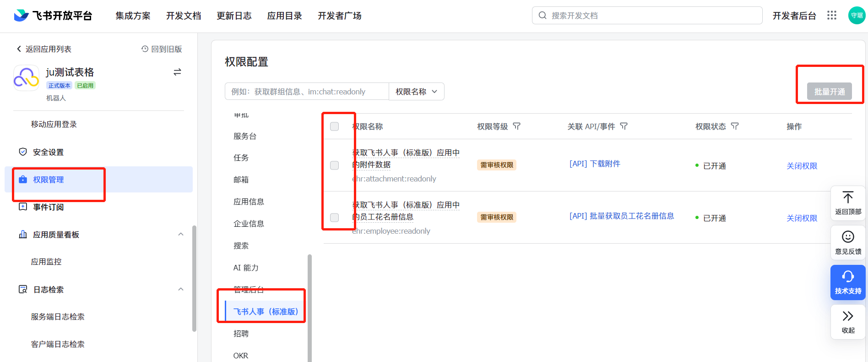
Task: Focus the 搜索开发文档 search field
Action: point(647,16)
